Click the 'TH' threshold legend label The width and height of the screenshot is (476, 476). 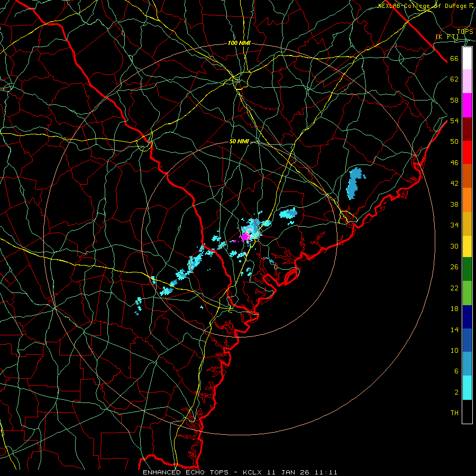(454, 413)
